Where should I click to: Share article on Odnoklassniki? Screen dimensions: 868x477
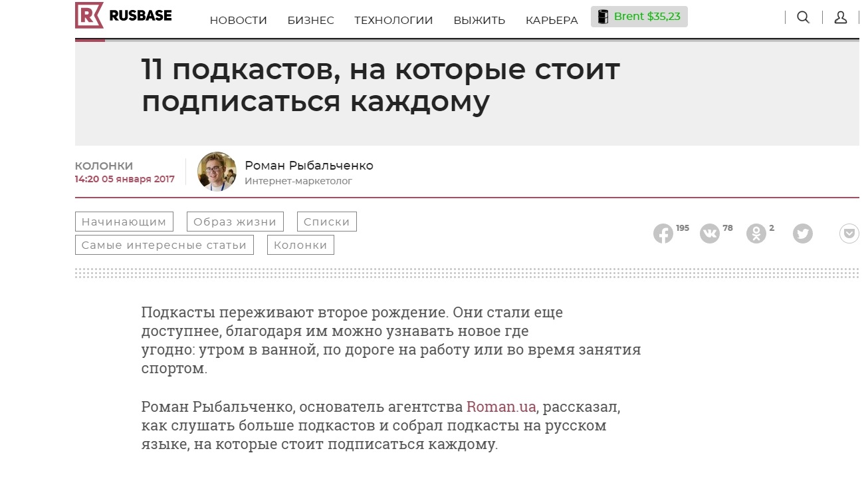[756, 234]
